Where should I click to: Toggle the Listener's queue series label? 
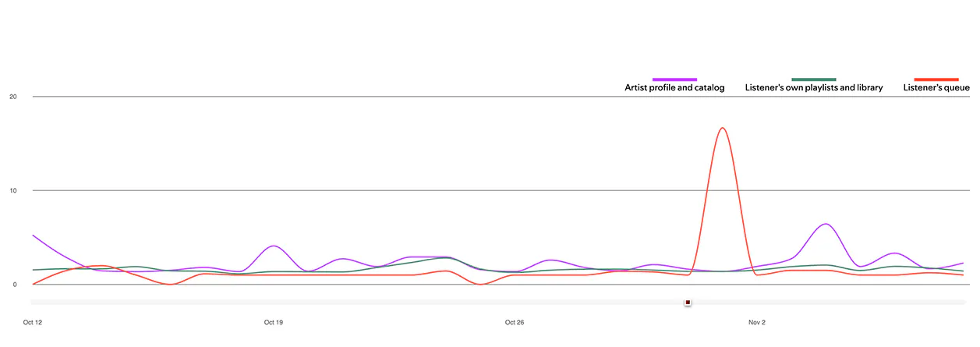point(936,88)
